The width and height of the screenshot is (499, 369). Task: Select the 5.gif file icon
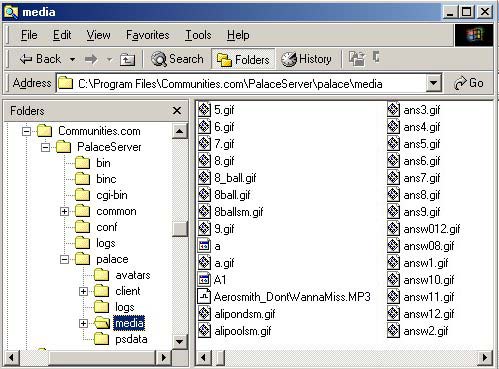[204, 109]
